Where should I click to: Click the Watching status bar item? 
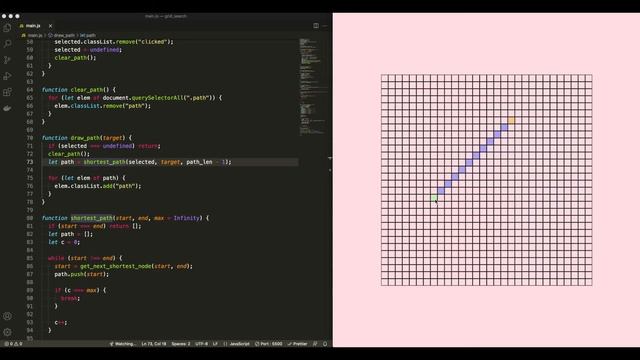pyautogui.click(x=122, y=344)
